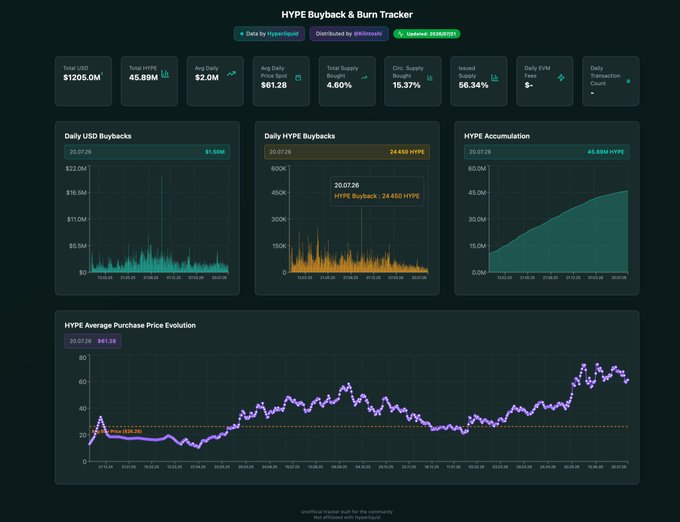The image size is (680, 522).
Task: Click the Updated: 2026/07/21 badge
Action: pyautogui.click(x=427, y=34)
